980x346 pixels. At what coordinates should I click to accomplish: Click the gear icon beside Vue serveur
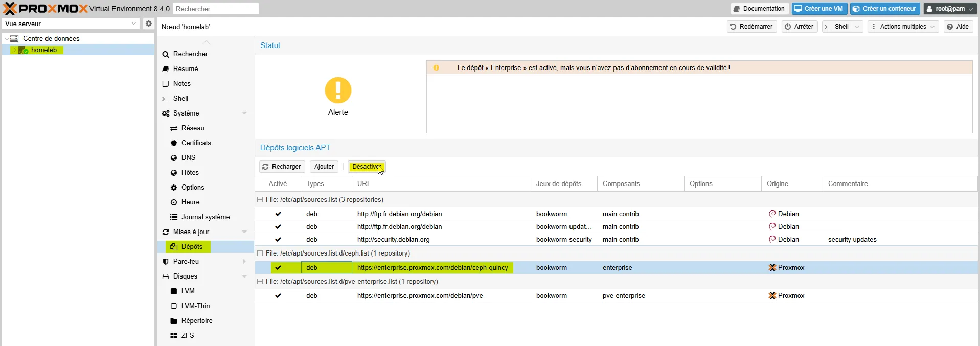pyautogui.click(x=148, y=24)
